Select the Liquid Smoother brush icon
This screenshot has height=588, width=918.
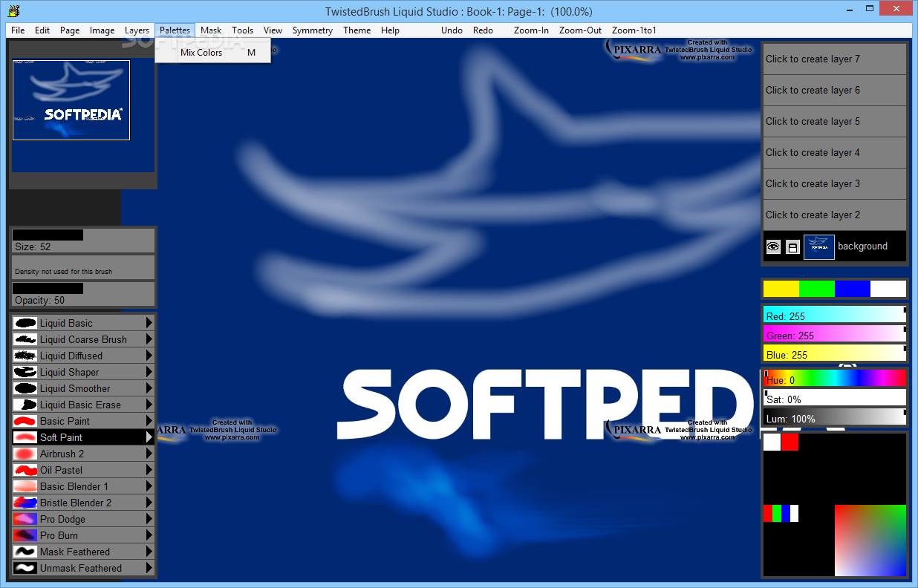click(x=25, y=388)
